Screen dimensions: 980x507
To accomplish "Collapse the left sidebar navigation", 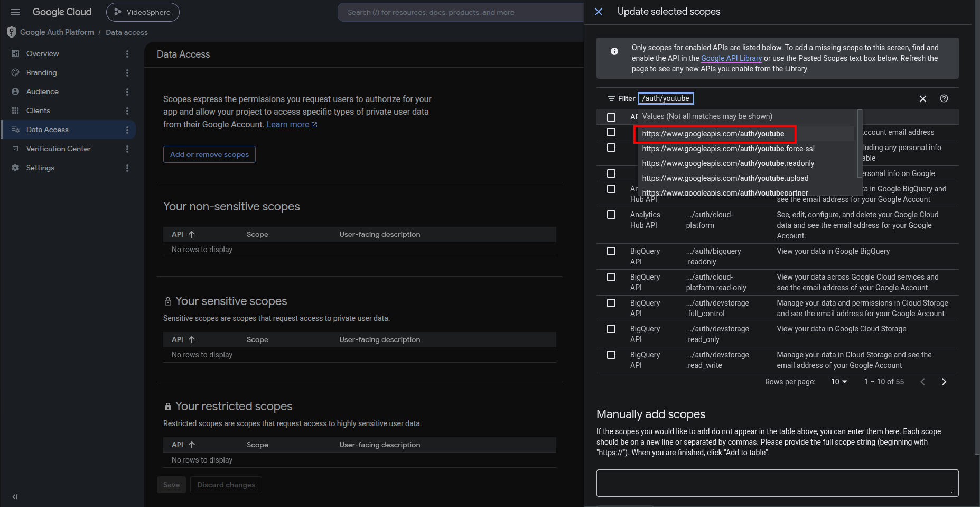I will 15,496.
